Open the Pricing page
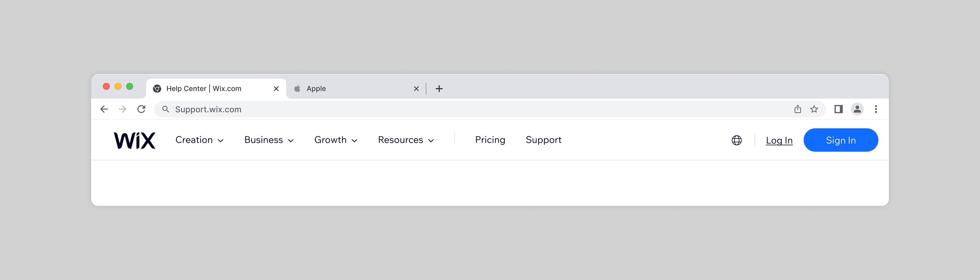The image size is (980, 280). (490, 140)
